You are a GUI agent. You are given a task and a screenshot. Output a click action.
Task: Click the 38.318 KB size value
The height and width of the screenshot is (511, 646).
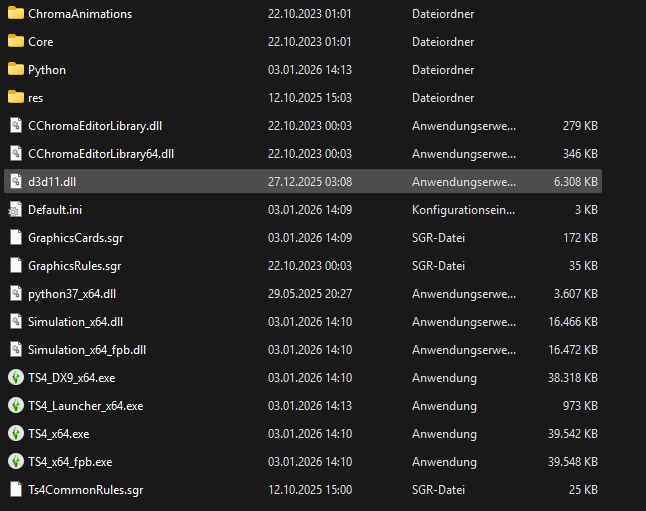point(573,378)
